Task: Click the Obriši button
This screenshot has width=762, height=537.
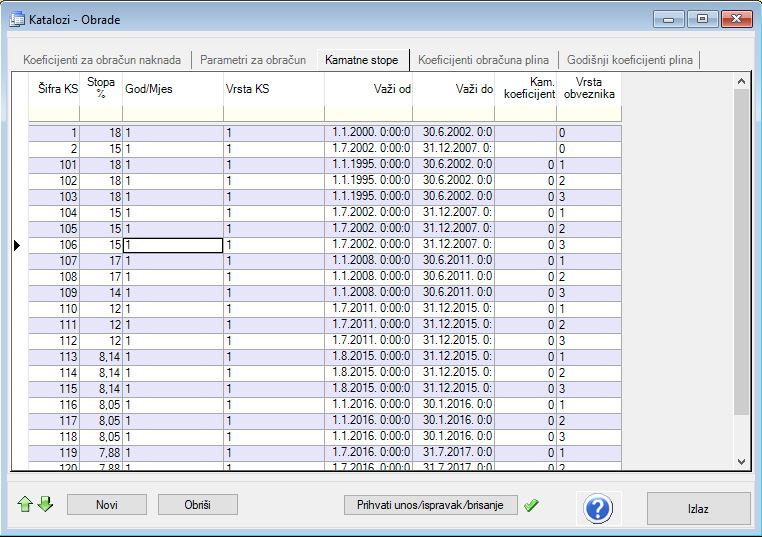Action: [x=198, y=505]
